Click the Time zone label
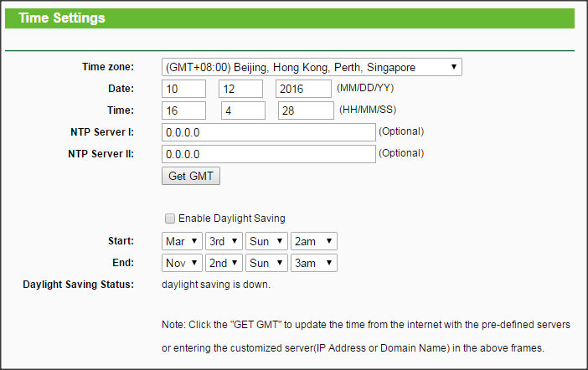This screenshot has height=370, width=588. pos(108,67)
